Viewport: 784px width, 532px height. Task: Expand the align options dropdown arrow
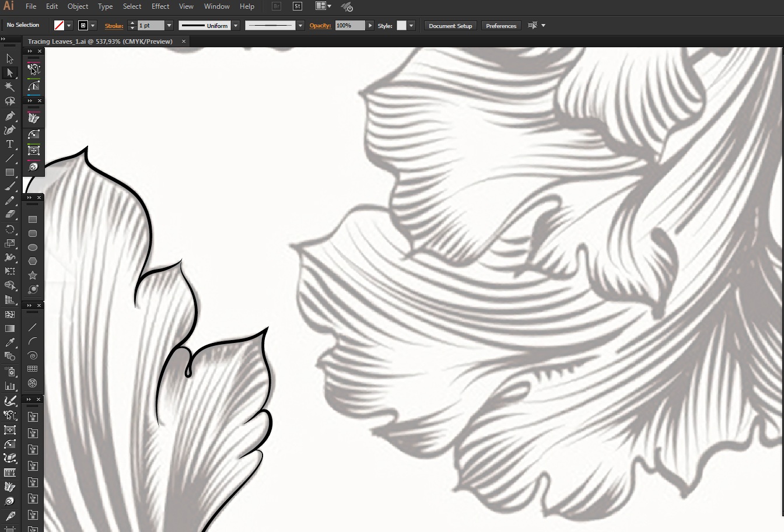(544, 26)
